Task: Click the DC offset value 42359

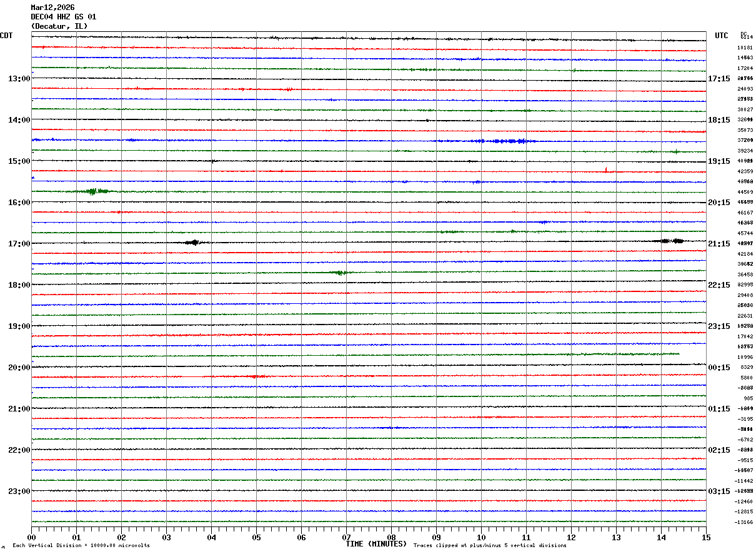Action: (745, 171)
